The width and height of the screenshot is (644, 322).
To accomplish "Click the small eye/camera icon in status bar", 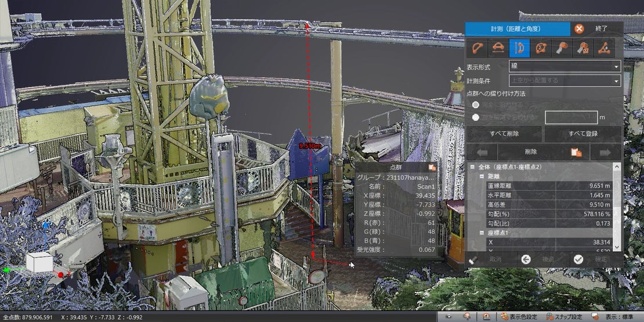I will point(448,316).
